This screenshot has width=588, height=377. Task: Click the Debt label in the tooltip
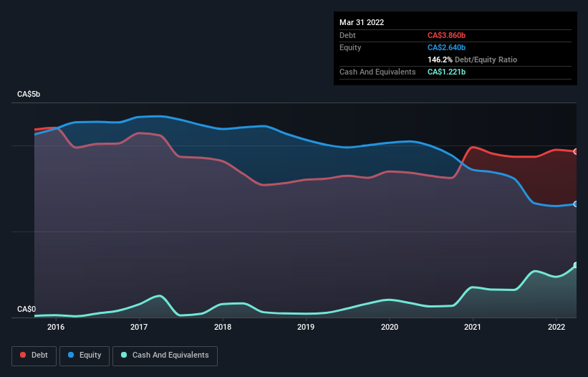pyautogui.click(x=347, y=35)
